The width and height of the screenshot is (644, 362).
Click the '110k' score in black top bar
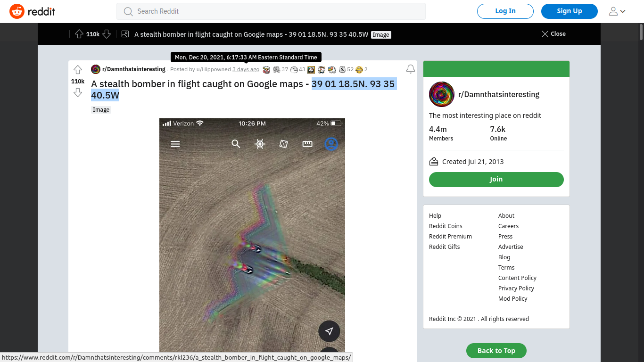(x=93, y=34)
